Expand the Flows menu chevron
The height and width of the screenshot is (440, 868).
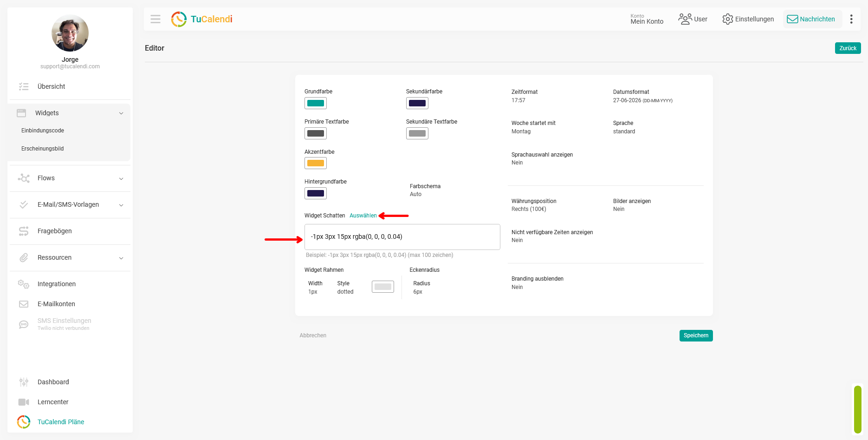point(121,178)
